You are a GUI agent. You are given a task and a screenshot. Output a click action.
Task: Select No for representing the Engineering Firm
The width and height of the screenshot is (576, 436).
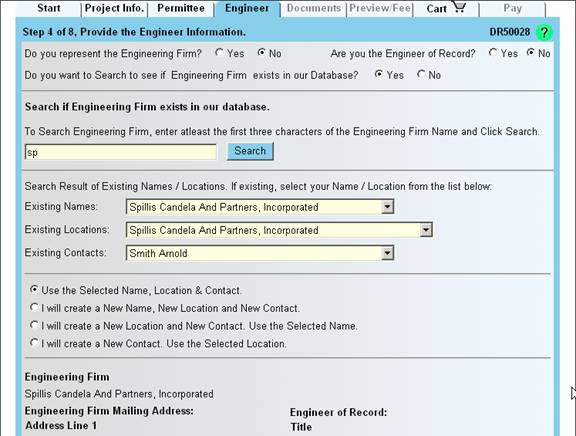pyautogui.click(x=261, y=53)
